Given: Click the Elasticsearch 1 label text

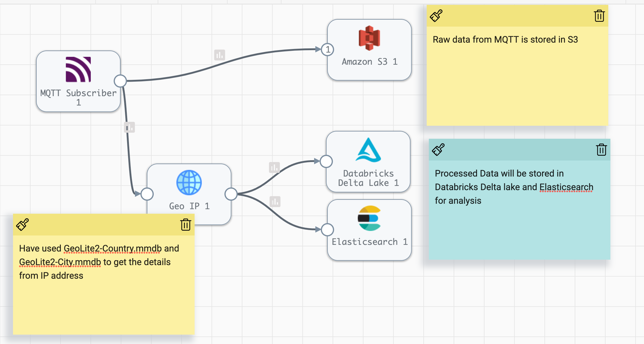Looking at the screenshot, I should tap(370, 242).
